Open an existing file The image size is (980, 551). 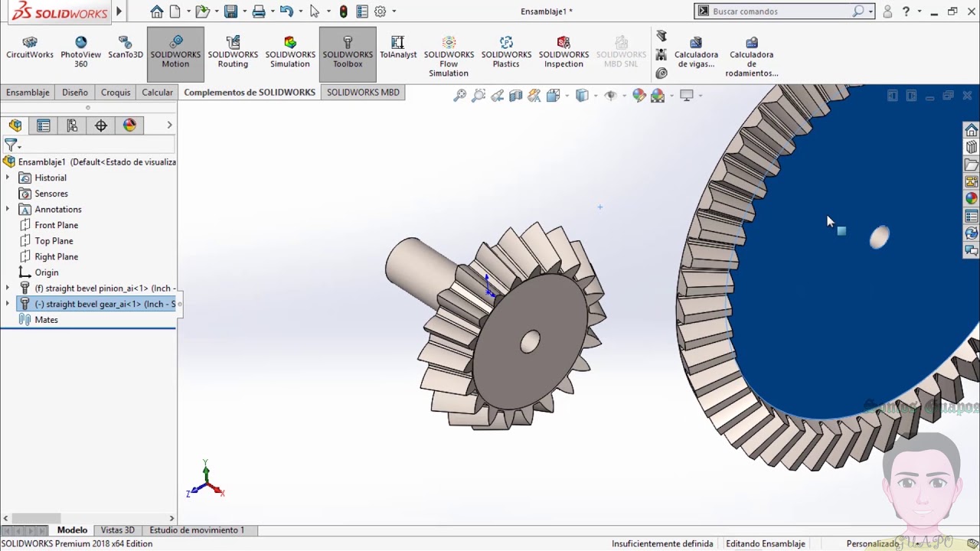point(201,11)
